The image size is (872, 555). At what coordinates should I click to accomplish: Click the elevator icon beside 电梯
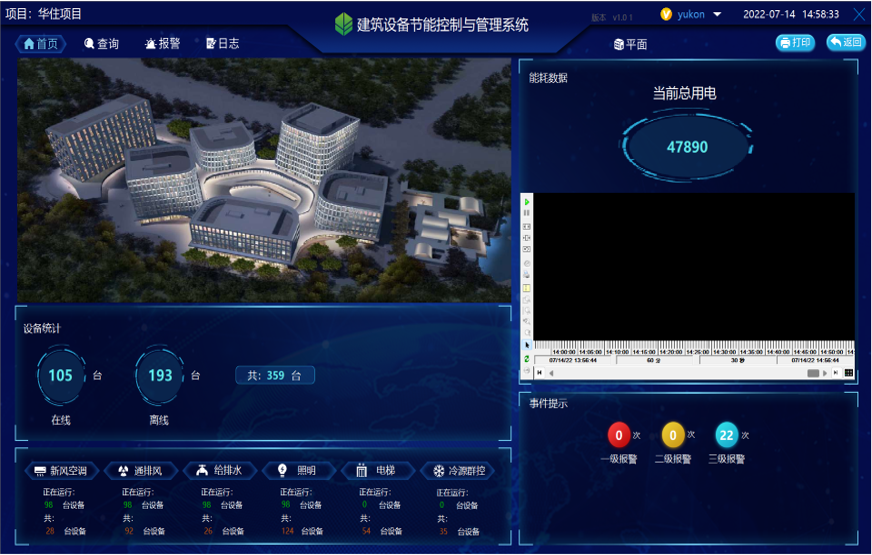(361, 470)
